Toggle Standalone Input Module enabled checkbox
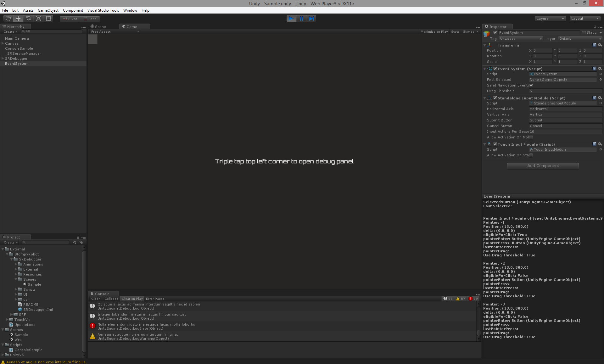This screenshot has height=364, width=604. [x=495, y=98]
